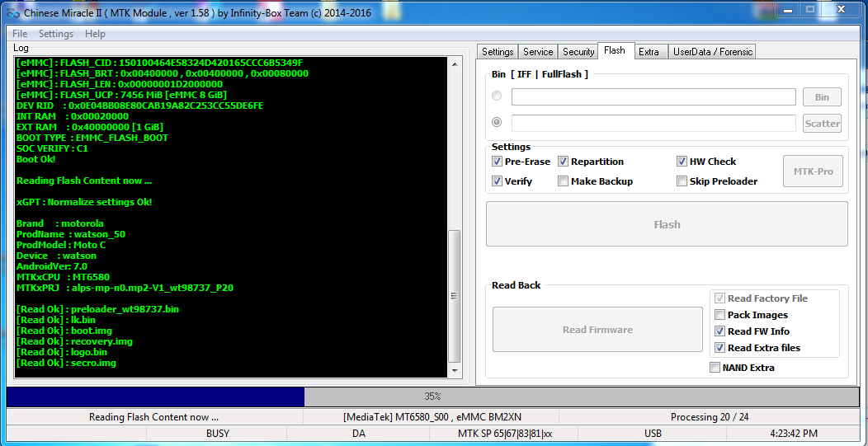The height and width of the screenshot is (446, 868).
Task: Click 'Boot Ok!' line in the log
Action: [x=36, y=159]
